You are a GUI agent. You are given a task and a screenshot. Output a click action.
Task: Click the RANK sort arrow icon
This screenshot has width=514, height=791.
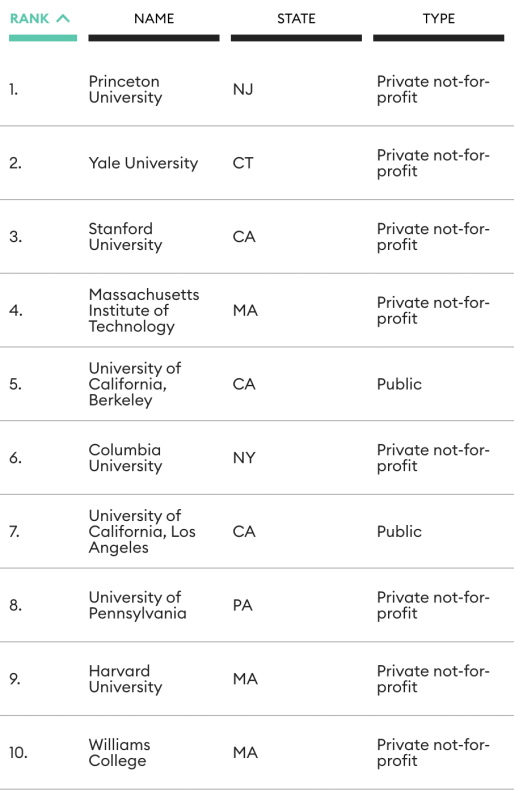(63, 19)
